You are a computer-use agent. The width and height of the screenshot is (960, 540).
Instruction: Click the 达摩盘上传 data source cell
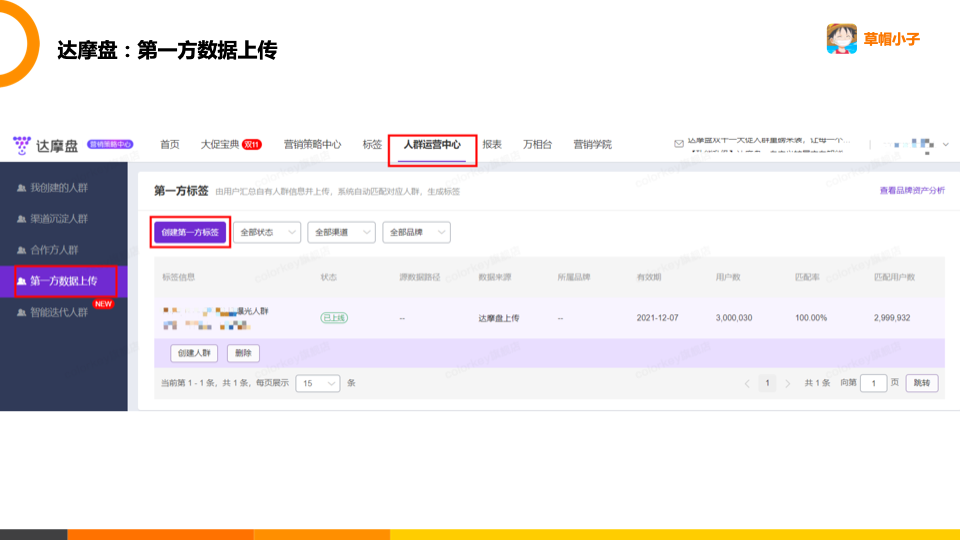(x=499, y=318)
